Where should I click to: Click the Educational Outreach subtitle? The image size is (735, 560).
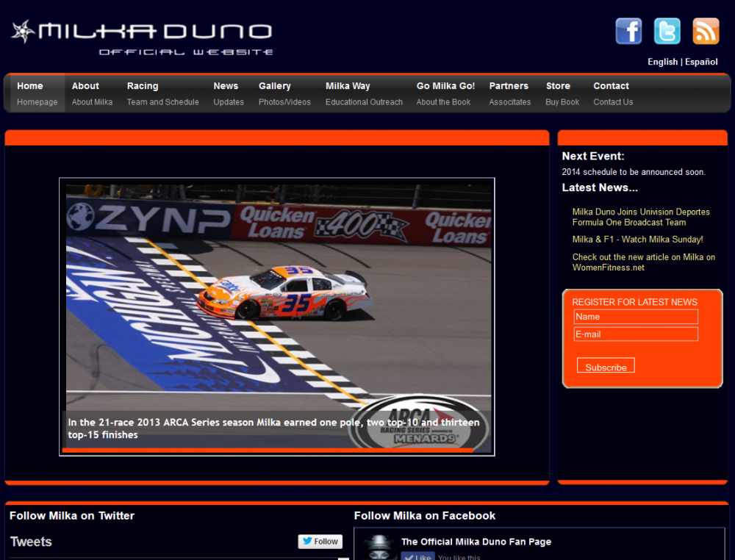364,102
